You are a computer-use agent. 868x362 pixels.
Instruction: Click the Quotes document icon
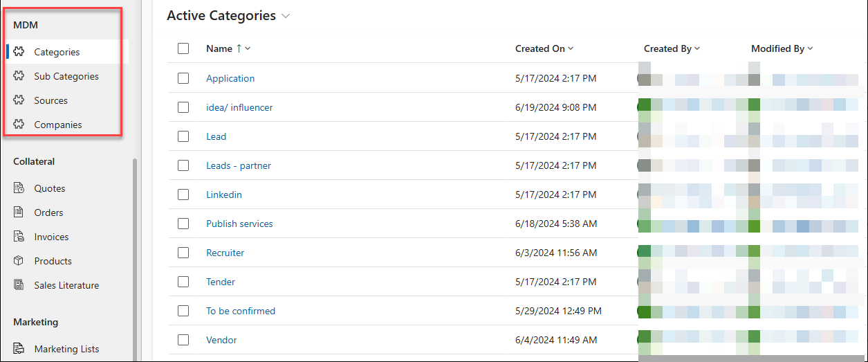[19, 188]
